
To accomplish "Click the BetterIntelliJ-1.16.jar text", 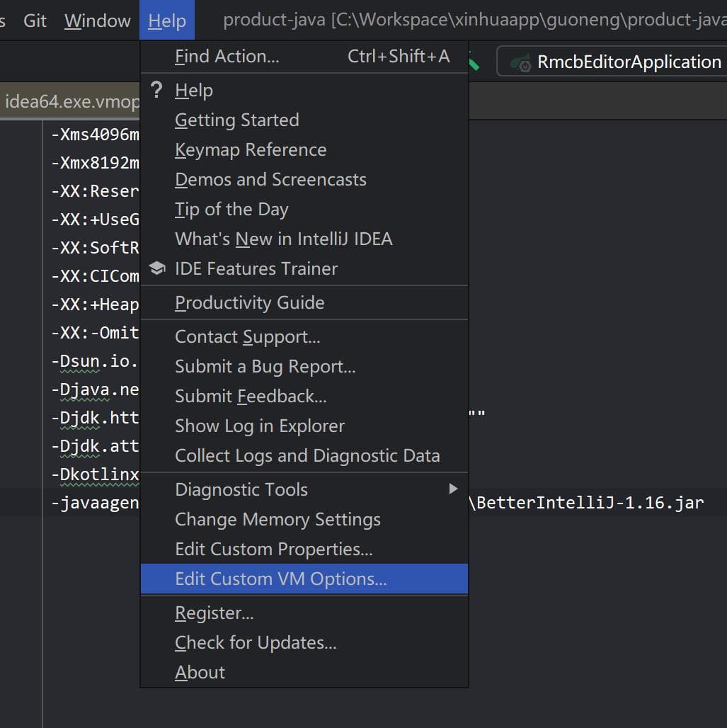I will tap(590, 503).
